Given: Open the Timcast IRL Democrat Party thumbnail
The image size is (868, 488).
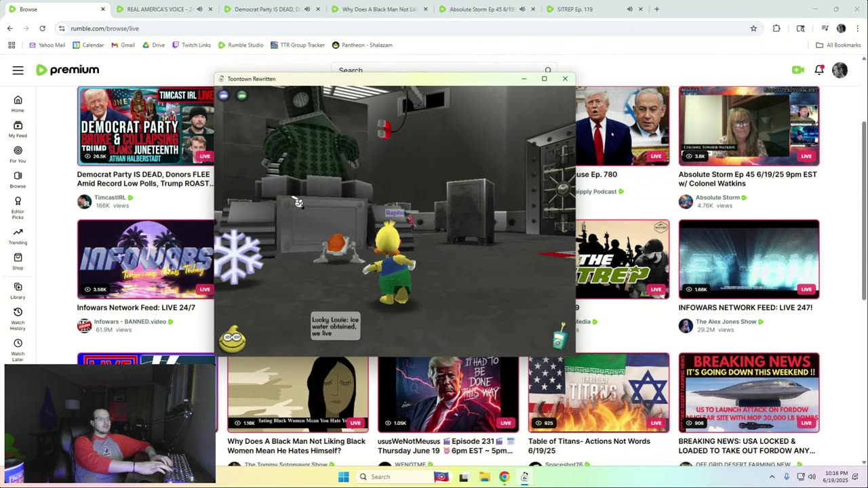Looking at the screenshot, I should [x=146, y=126].
